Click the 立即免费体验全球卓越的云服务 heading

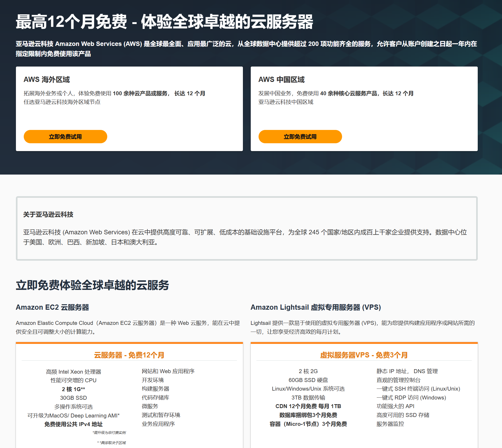point(92,285)
